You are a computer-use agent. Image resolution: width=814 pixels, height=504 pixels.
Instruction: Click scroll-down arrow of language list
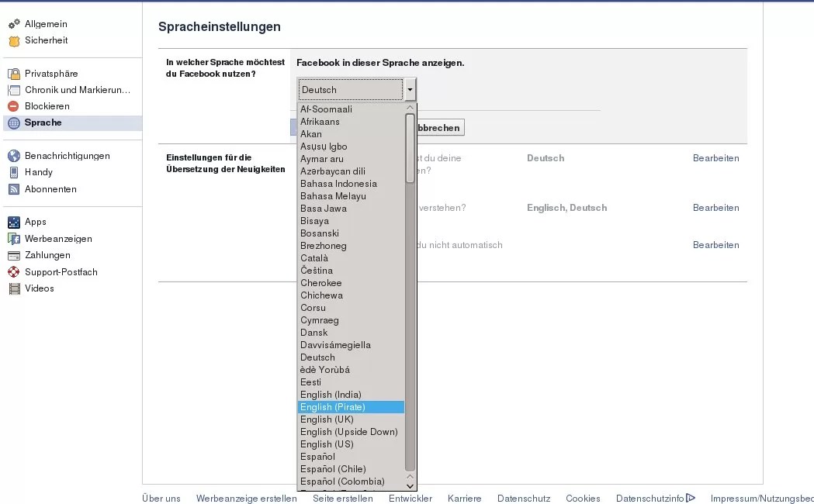tap(410, 486)
